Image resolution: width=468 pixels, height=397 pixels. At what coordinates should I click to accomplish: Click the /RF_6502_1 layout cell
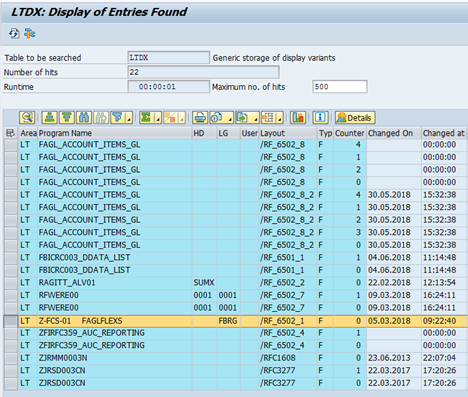tap(288, 321)
